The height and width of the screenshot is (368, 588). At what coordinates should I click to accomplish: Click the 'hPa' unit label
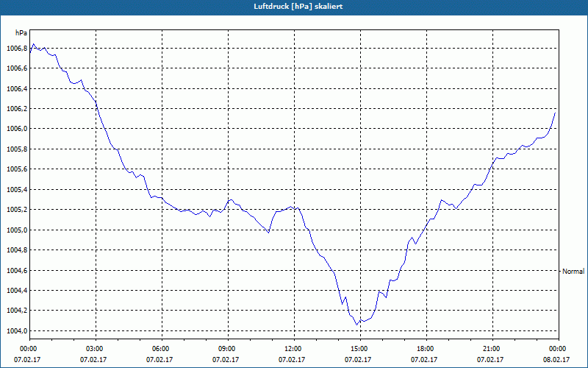21,32
